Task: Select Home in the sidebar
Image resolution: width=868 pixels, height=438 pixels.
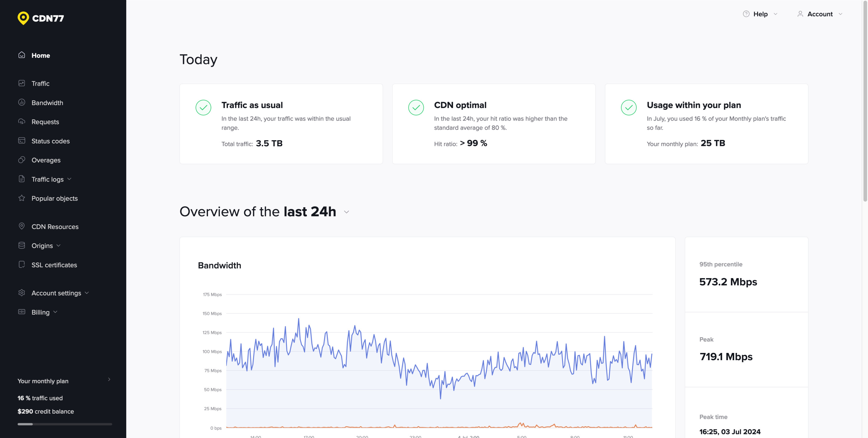Action: pyautogui.click(x=41, y=55)
